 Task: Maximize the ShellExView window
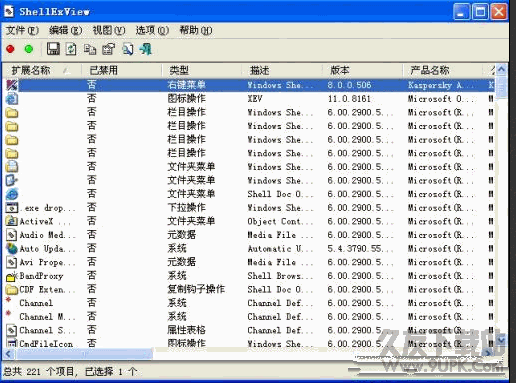pyautogui.click(x=480, y=12)
